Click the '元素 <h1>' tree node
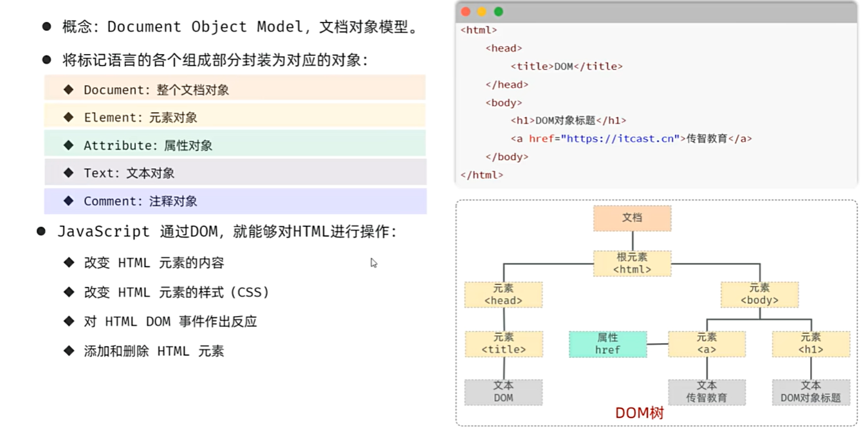Viewport: 868px width, 428px height. tap(811, 344)
